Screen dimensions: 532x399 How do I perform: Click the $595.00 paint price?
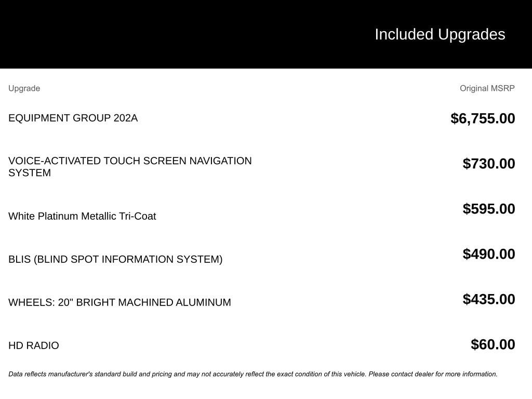pyautogui.click(x=488, y=209)
